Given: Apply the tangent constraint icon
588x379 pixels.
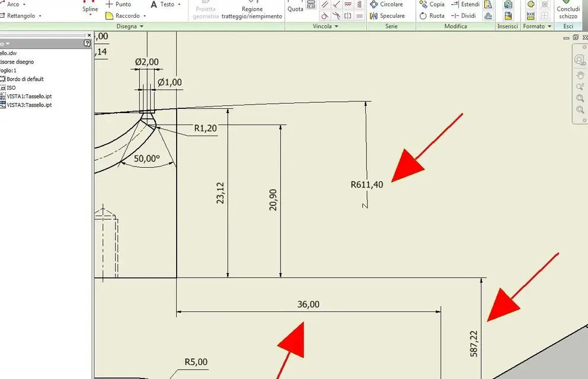Looking at the screenshot, I should 325,16.
